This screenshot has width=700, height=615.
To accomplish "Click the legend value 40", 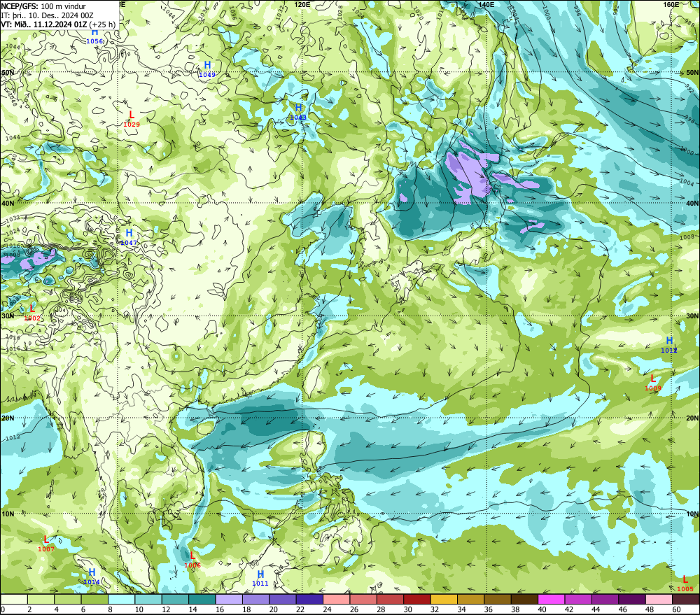I will click(x=542, y=609).
